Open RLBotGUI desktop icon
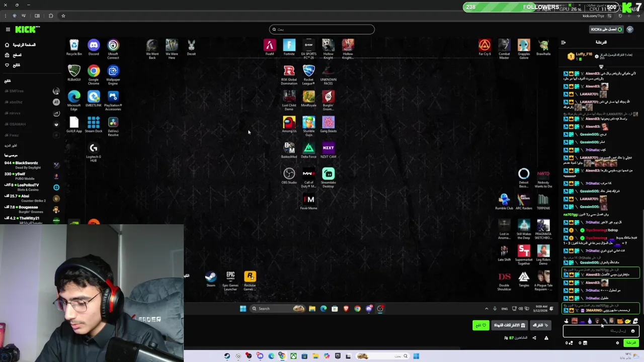The image size is (644, 362). tap(74, 73)
